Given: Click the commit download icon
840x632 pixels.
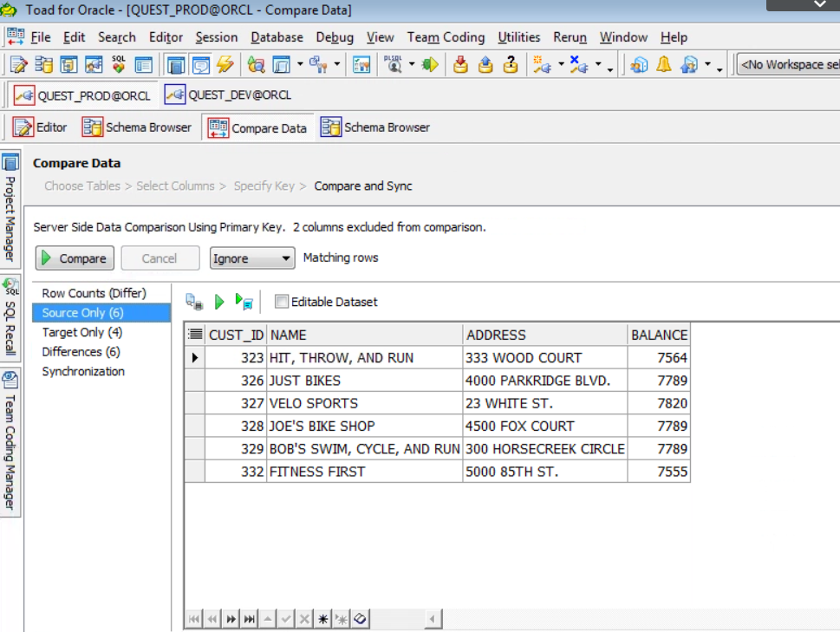Looking at the screenshot, I should 460,65.
